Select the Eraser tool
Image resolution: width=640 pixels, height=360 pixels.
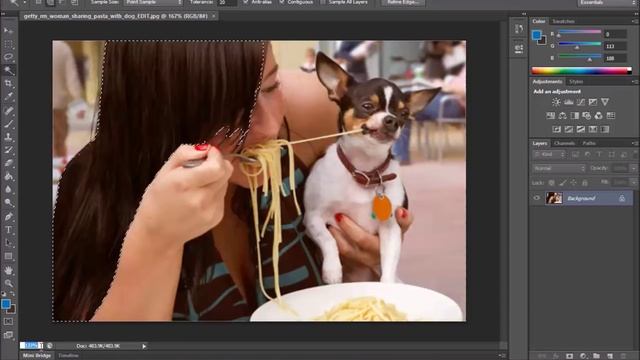pos(9,163)
